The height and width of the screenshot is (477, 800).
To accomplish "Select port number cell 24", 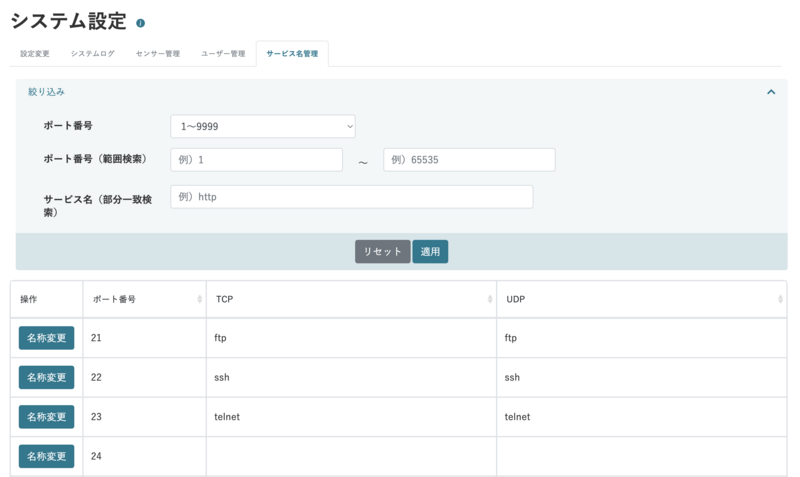I will coord(145,456).
